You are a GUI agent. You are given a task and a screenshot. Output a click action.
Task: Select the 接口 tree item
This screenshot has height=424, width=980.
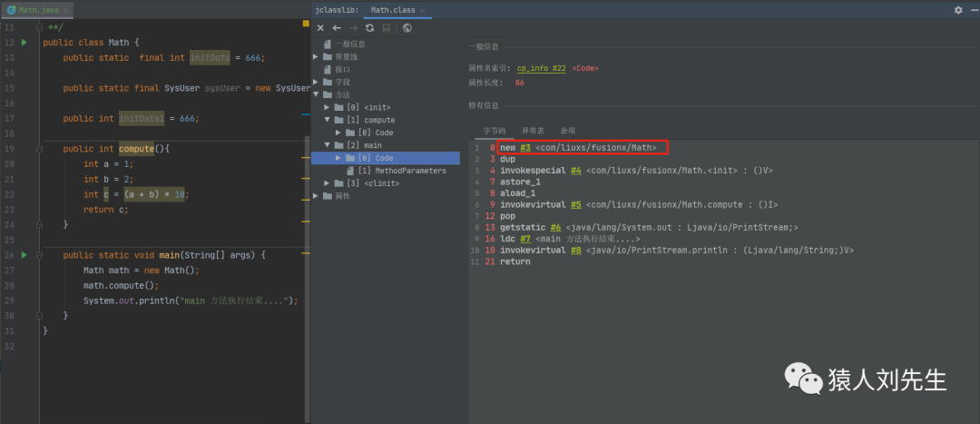[342, 69]
